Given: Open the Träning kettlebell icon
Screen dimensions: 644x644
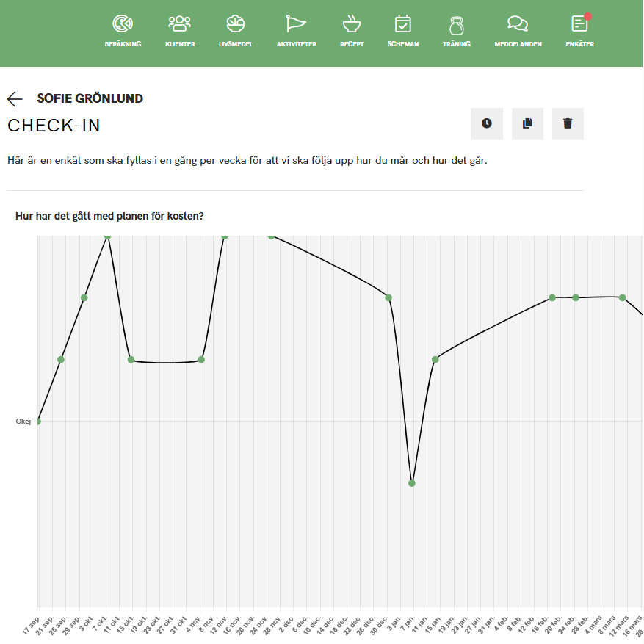Looking at the screenshot, I should (456, 31).
